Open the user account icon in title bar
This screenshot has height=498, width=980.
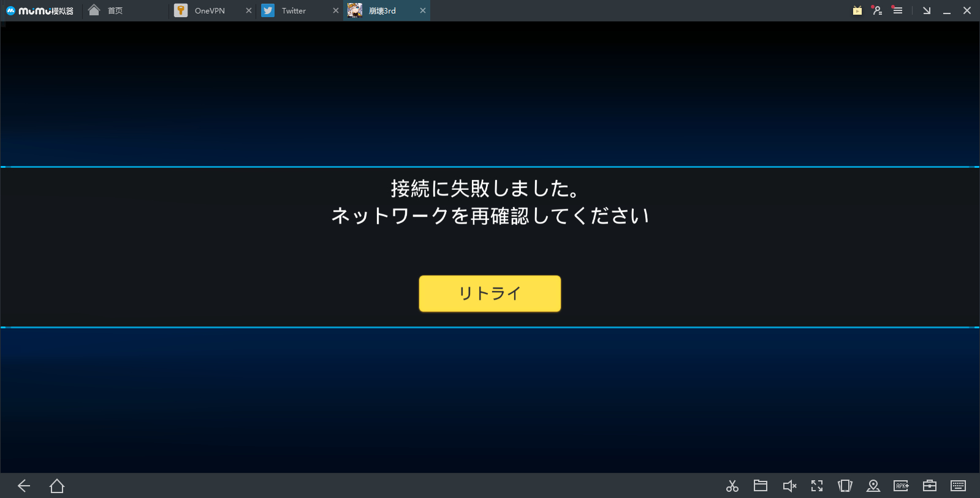pos(877,10)
